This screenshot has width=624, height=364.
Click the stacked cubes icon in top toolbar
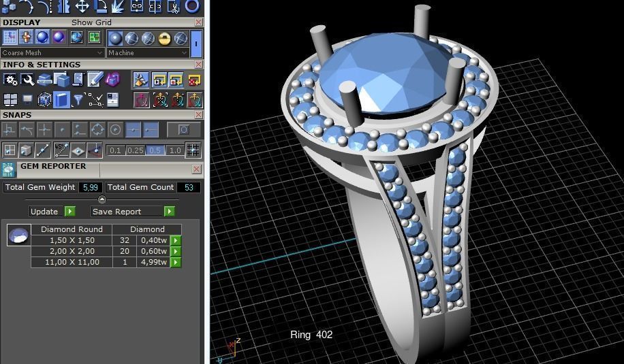[9, 6]
